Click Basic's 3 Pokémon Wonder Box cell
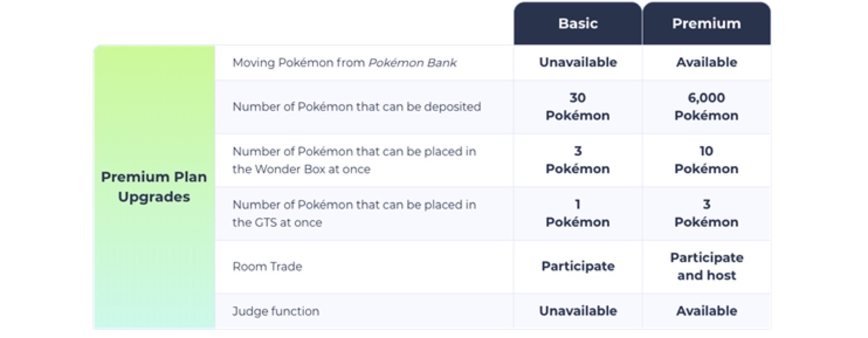 [578, 160]
